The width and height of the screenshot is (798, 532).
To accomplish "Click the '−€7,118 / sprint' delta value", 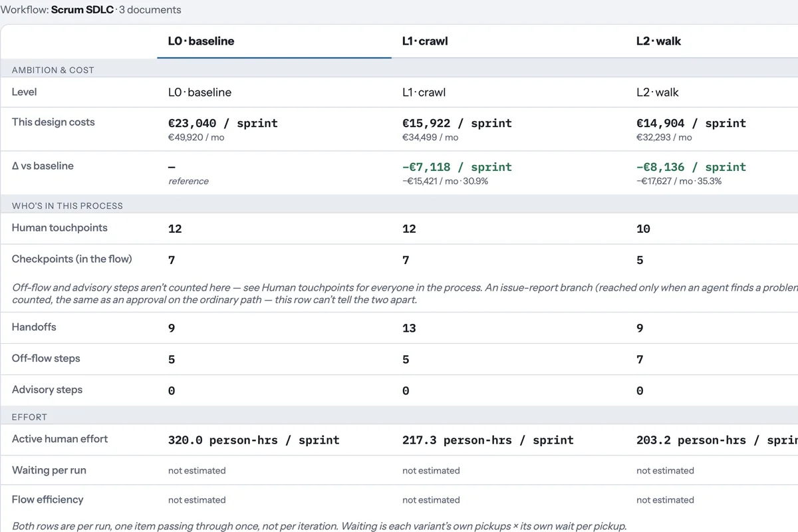I will [457, 167].
